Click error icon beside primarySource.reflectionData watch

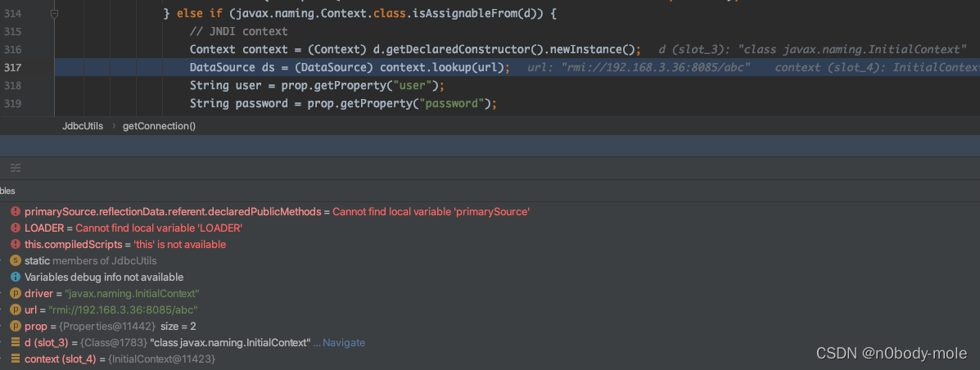[x=16, y=212]
